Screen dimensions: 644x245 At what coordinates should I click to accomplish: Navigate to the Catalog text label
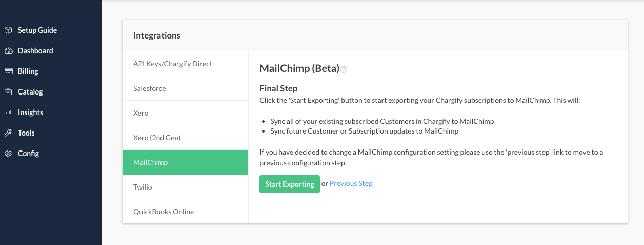(x=30, y=92)
